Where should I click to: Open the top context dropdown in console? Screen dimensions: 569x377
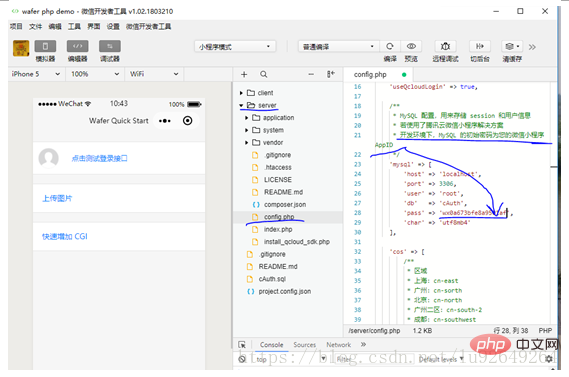290,359
